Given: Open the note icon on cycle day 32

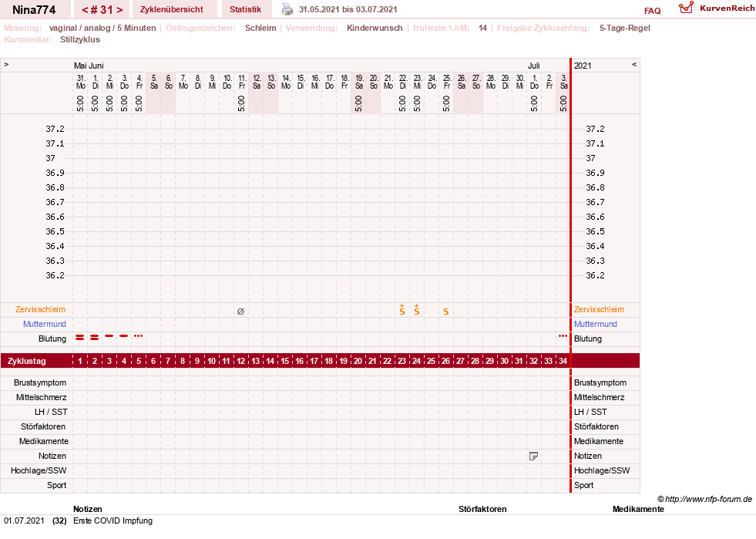Looking at the screenshot, I should click(533, 456).
